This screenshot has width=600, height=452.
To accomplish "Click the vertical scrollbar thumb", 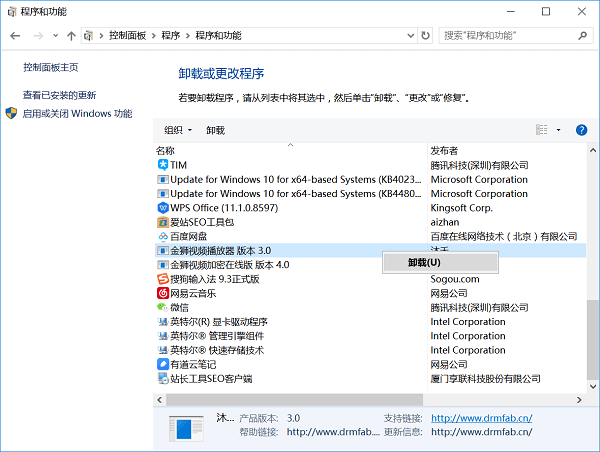I will pyautogui.click(x=593, y=340).
